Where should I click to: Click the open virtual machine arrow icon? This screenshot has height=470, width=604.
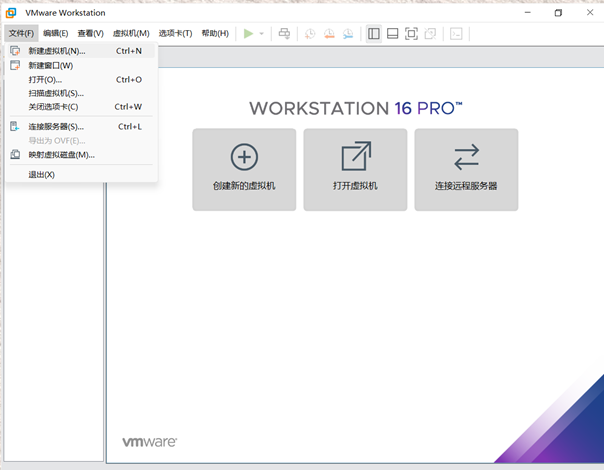(356, 156)
